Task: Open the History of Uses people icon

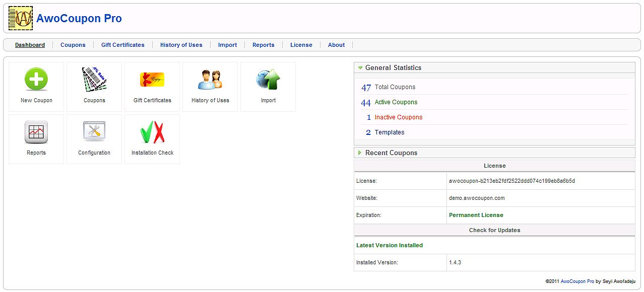Action: pos(210,80)
